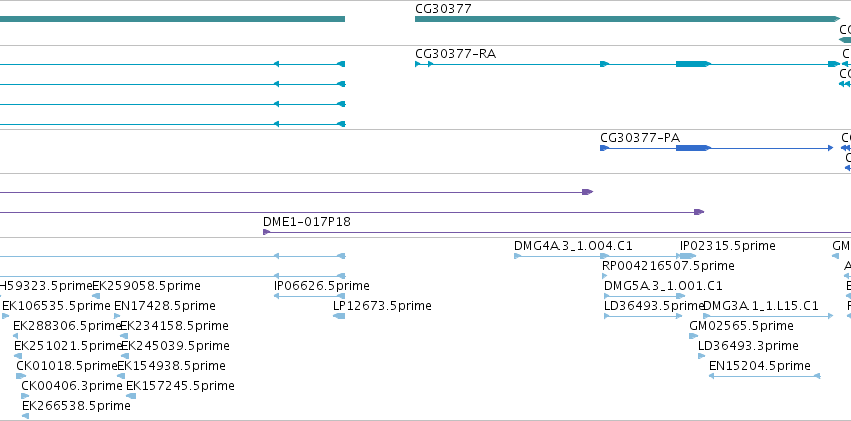
Task: Select the LD36493.3prime EST
Action: pos(702,356)
